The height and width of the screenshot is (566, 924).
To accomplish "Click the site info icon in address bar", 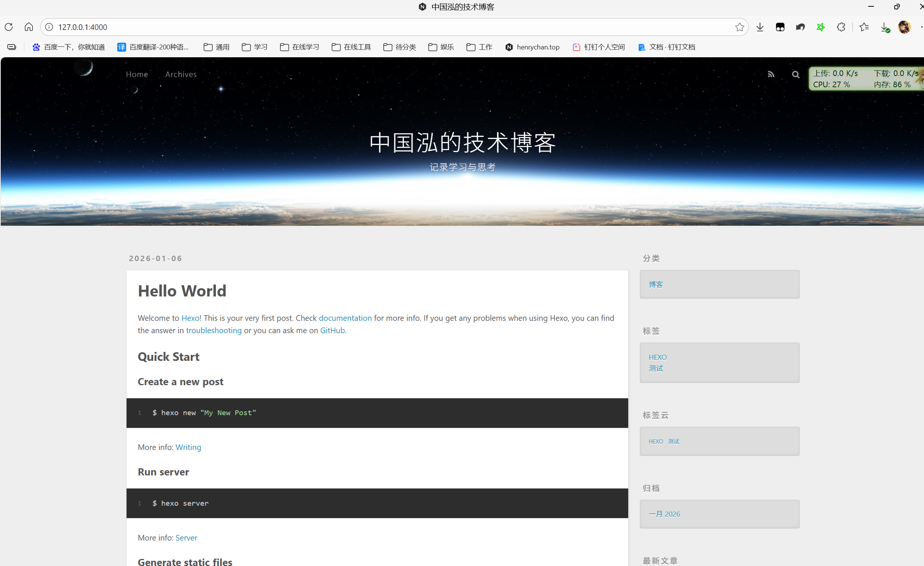I will [48, 27].
